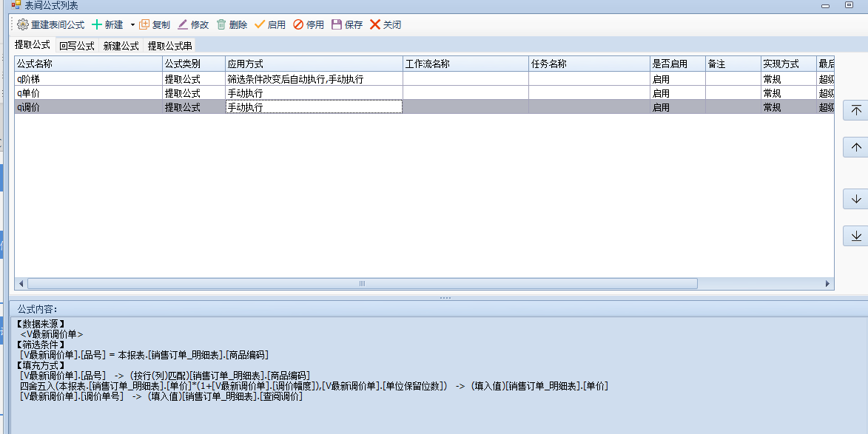
Task: Move row to top with arrow button
Action: click(x=856, y=110)
